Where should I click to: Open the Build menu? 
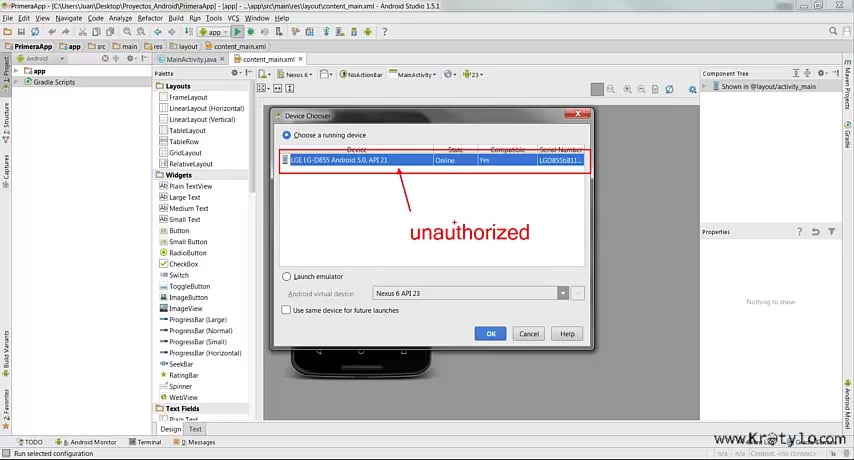click(176, 18)
